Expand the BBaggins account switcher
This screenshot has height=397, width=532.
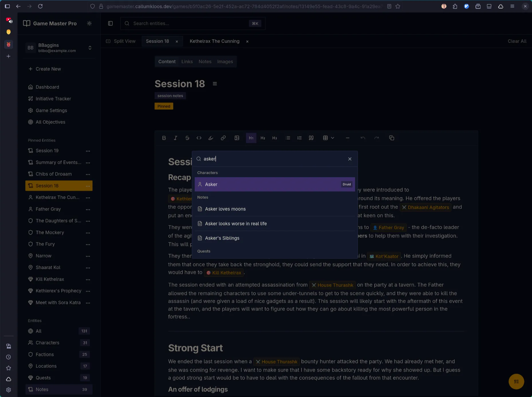pyautogui.click(x=90, y=48)
